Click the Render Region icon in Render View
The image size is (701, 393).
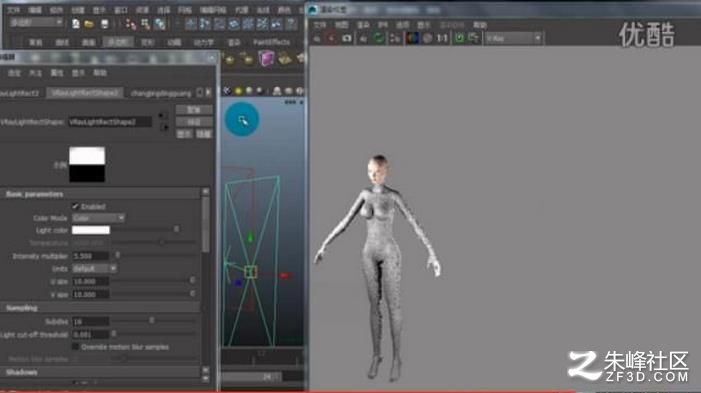click(331, 39)
